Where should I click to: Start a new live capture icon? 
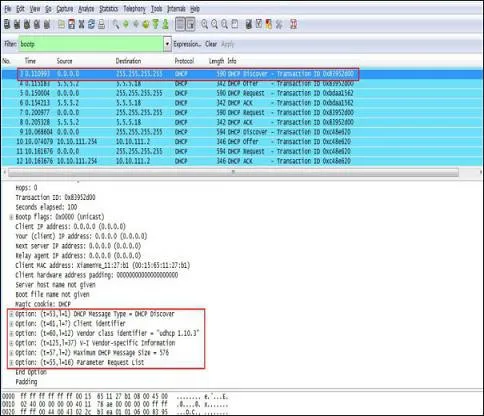27,24
